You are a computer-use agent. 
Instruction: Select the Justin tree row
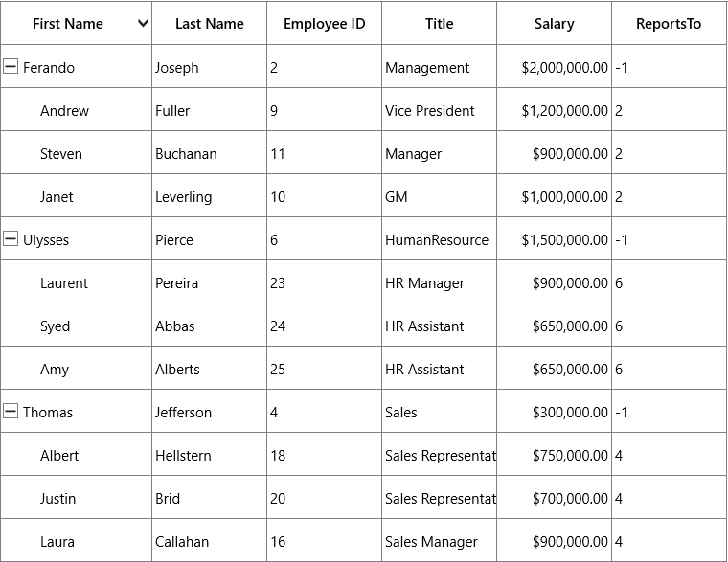(363, 499)
